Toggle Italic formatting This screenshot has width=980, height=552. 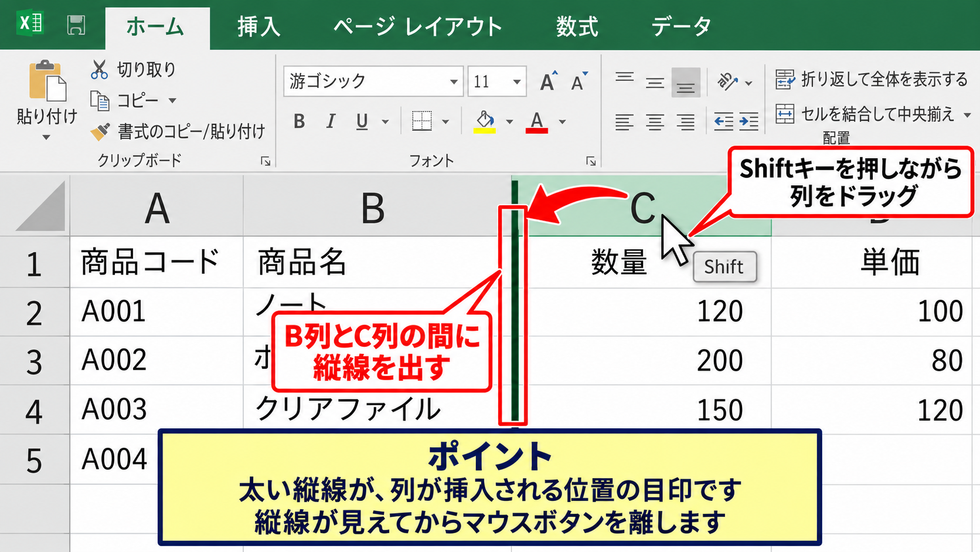pos(331,121)
